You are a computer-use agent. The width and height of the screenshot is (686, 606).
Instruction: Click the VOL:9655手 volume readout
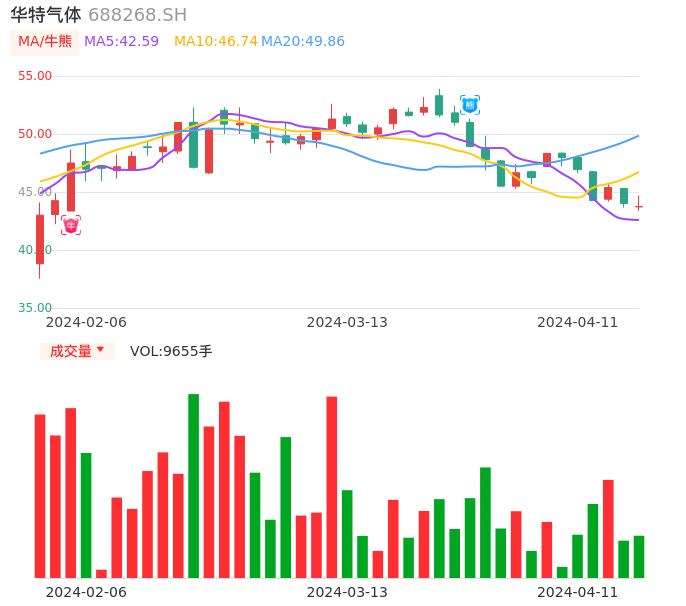171,351
